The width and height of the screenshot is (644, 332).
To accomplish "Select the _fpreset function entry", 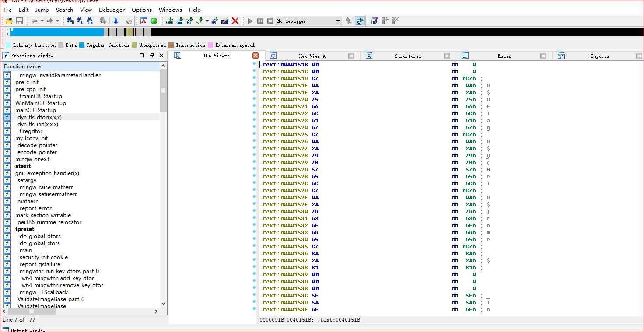I will click(x=24, y=229).
